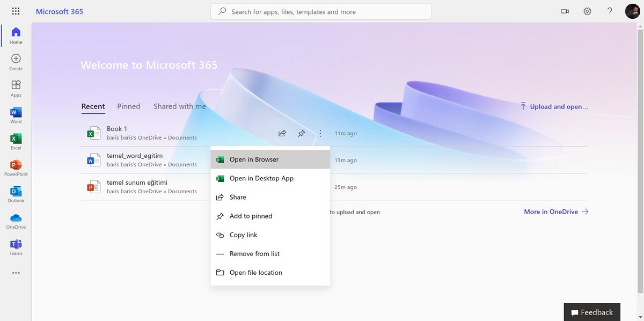Choose Open in Desktop App
This screenshot has height=321, width=644.
pos(270,178)
